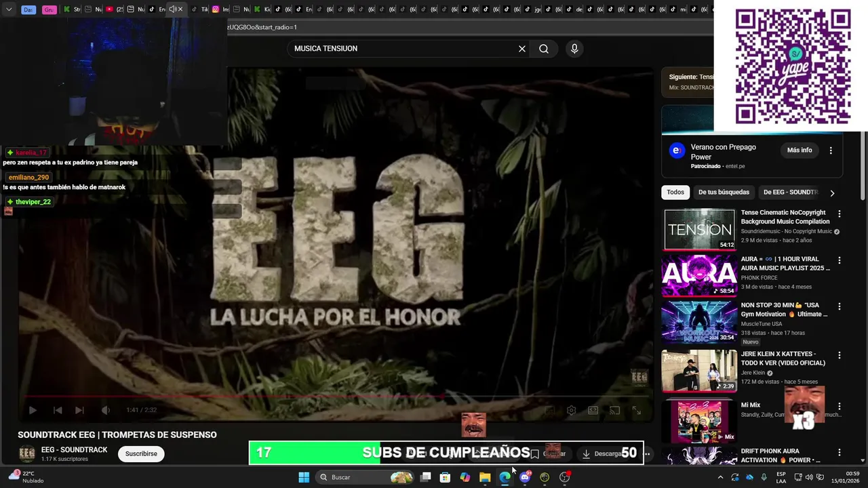Open theviper_22 chat username
Screen dimensions: 868x488
[33, 202]
